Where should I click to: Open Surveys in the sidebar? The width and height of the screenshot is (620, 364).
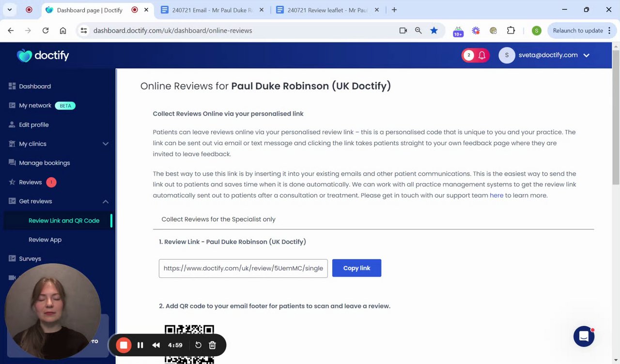pos(30,258)
